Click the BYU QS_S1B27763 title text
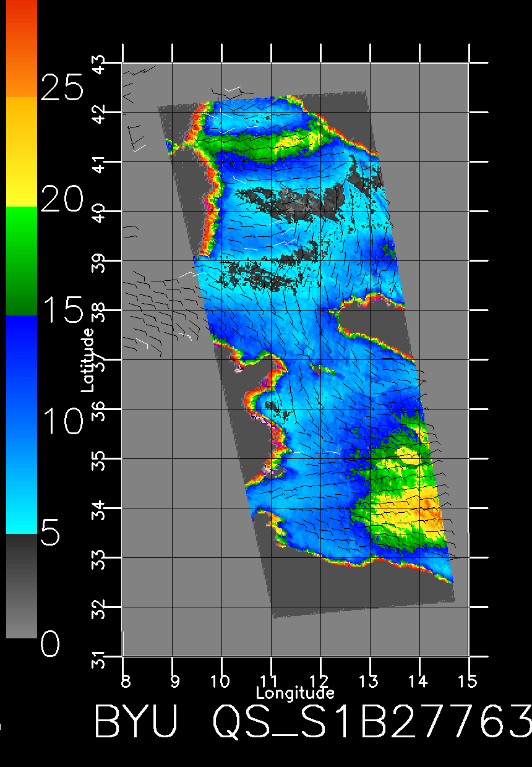 tap(312, 721)
